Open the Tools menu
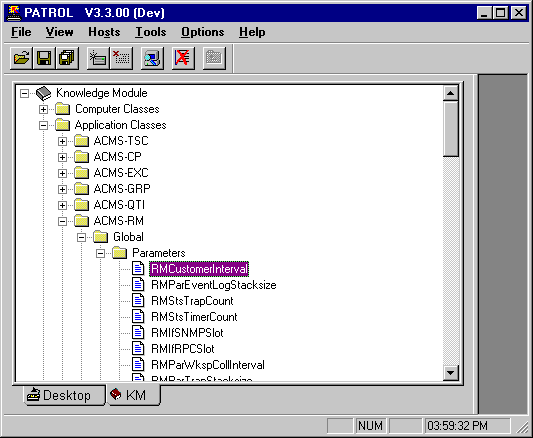This screenshot has width=533, height=438. pos(151,32)
